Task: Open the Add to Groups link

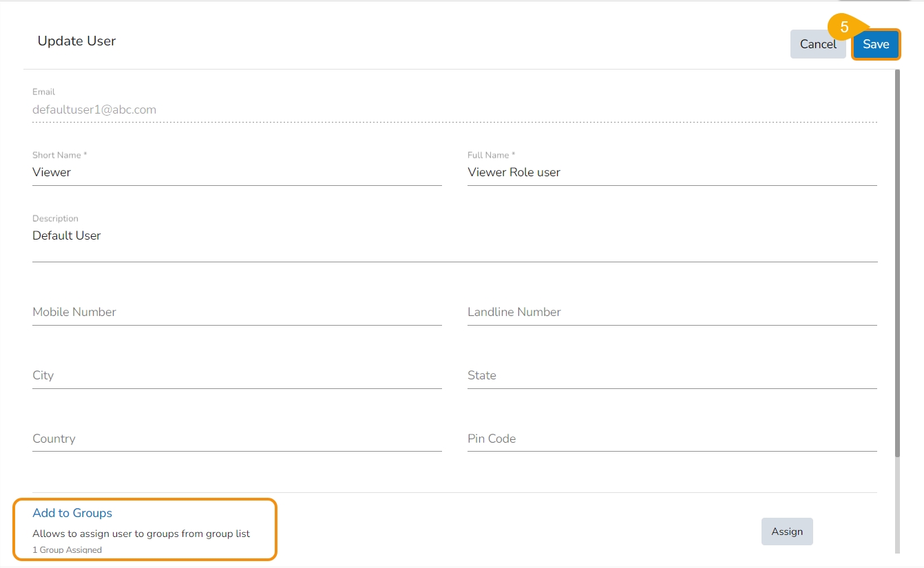Action: pos(72,513)
